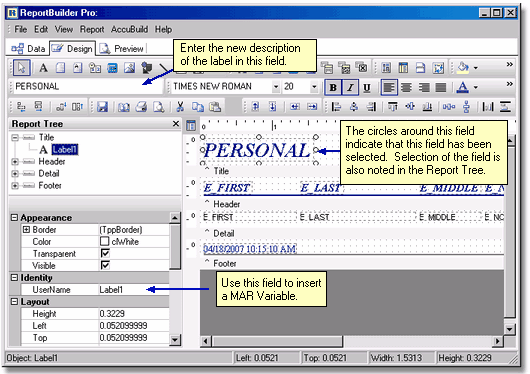Click the PERSONAL label text edit field
Viewport: 530px width, 374px height.
coord(88,87)
